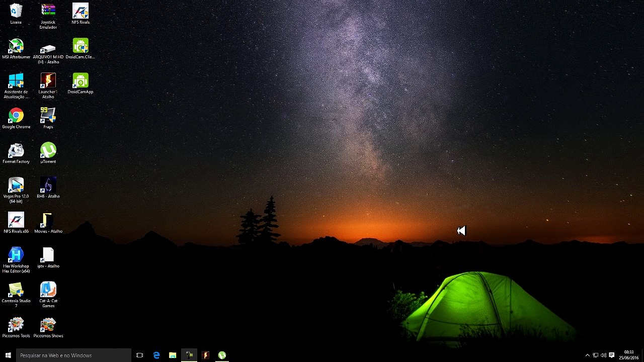The height and width of the screenshot is (362, 644).
Task: Launch Camtasia Studio 7 desktop icon
Action: pyautogui.click(x=16, y=295)
